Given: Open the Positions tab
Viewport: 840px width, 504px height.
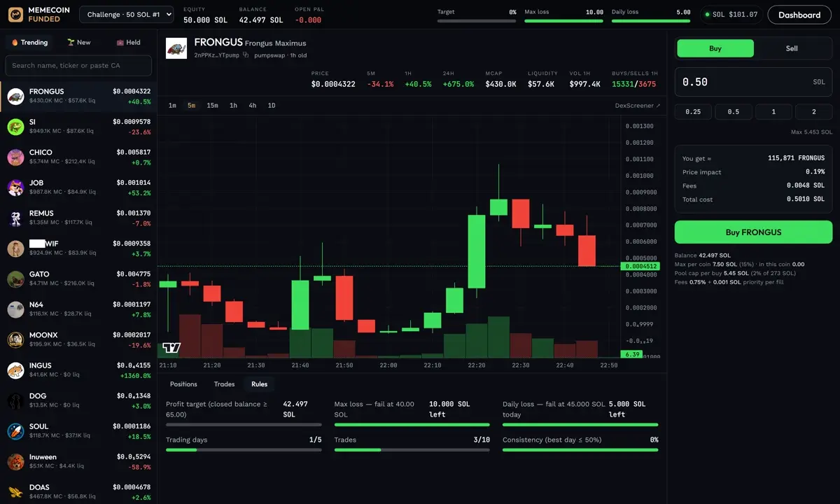Looking at the screenshot, I should click(x=183, y=384).
